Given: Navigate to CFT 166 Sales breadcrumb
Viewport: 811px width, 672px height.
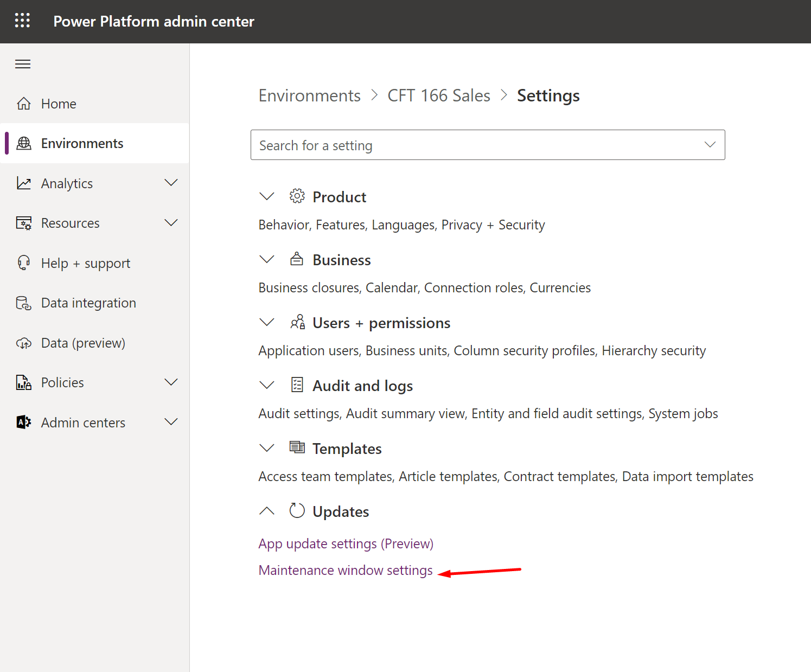Looking at the screenshot, I should click(439, 95).
